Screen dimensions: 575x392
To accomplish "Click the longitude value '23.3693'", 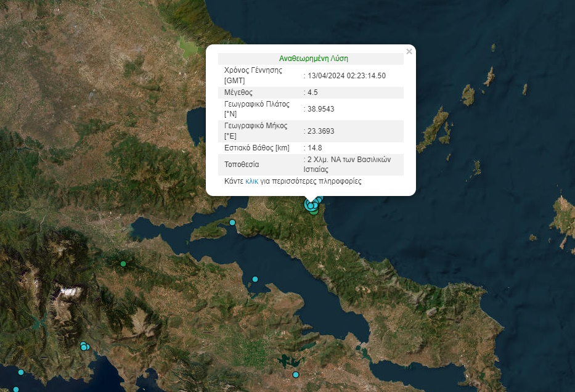I will (x=321, y=131).
